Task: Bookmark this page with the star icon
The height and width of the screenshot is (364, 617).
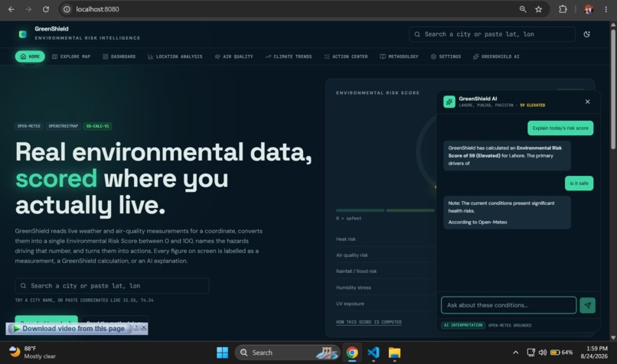Action: [539, 9]
